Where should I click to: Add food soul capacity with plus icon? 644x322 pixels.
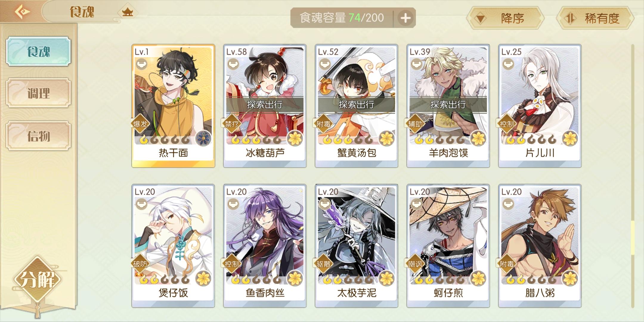coord(405,18)
